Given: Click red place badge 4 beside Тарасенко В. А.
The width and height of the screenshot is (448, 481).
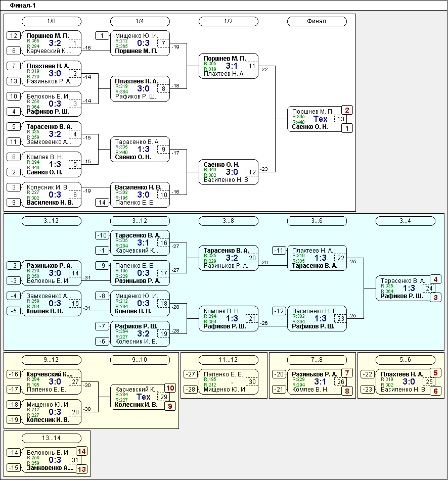Looking at the screenshot, I should tap(435, 279).
